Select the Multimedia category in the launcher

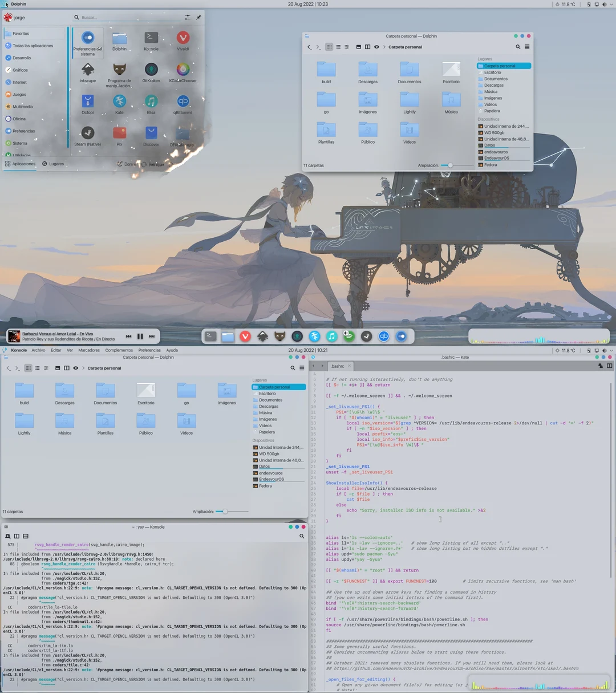click(x=23, y=106)
